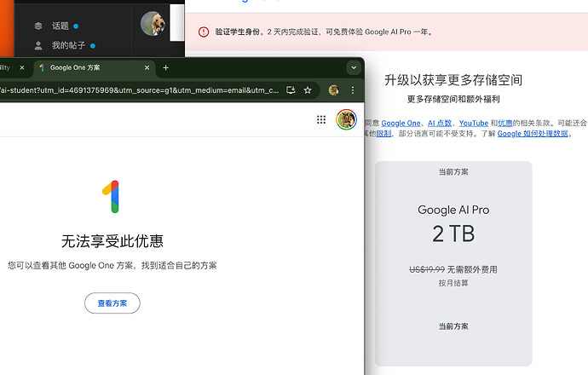Expand the tab search chevron dropdown
The image size is (588, 375).
tap(354, 67)
